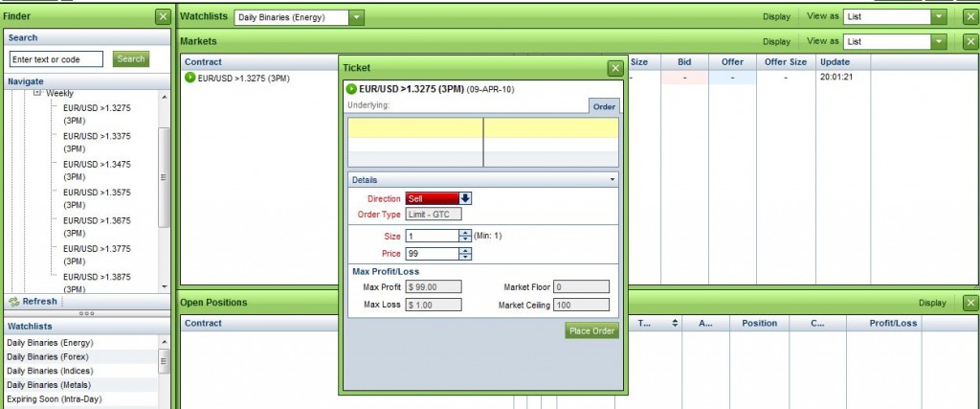Click the Search button
The image size is (980, 409).
(131, 58)
